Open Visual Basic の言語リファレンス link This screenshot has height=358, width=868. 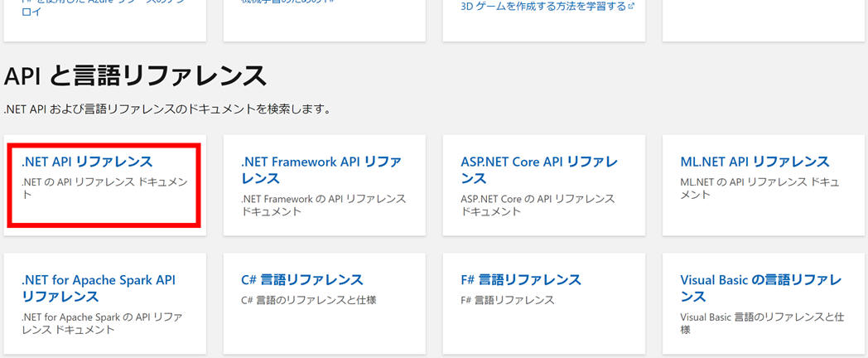[x=761, y=288]
